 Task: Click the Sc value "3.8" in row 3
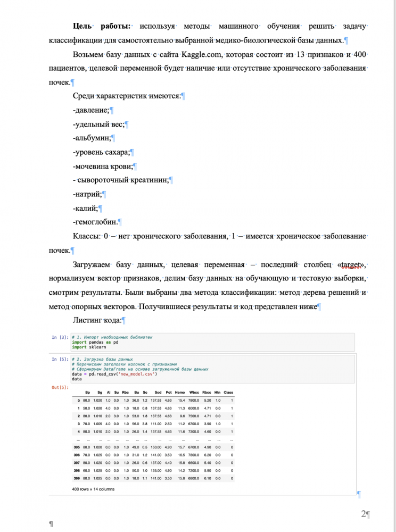tap(145, 424)
